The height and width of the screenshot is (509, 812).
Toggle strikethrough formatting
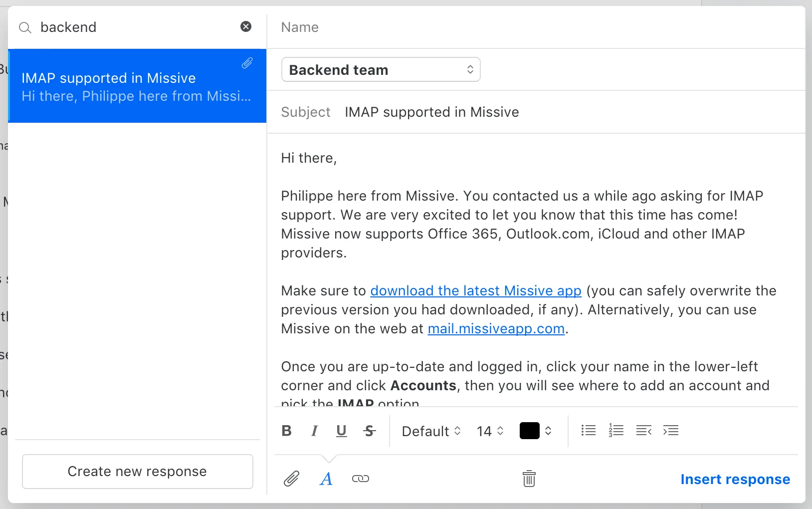(x=370, y=431)
